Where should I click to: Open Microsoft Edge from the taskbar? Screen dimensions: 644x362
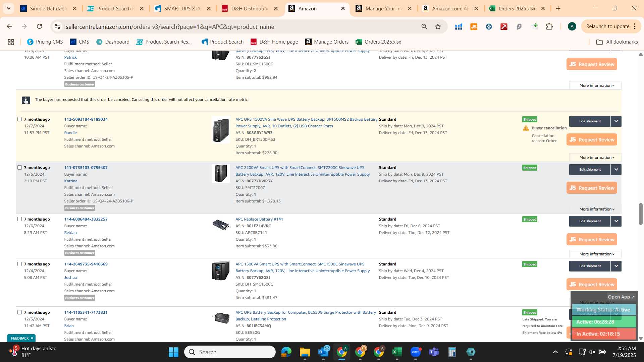tap(286, 352)
